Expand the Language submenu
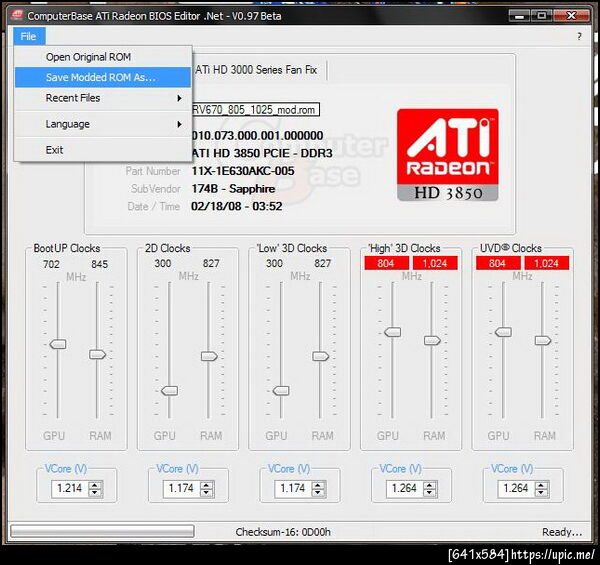The height and width of the screenshot is (565, 600). pos(103,124)
